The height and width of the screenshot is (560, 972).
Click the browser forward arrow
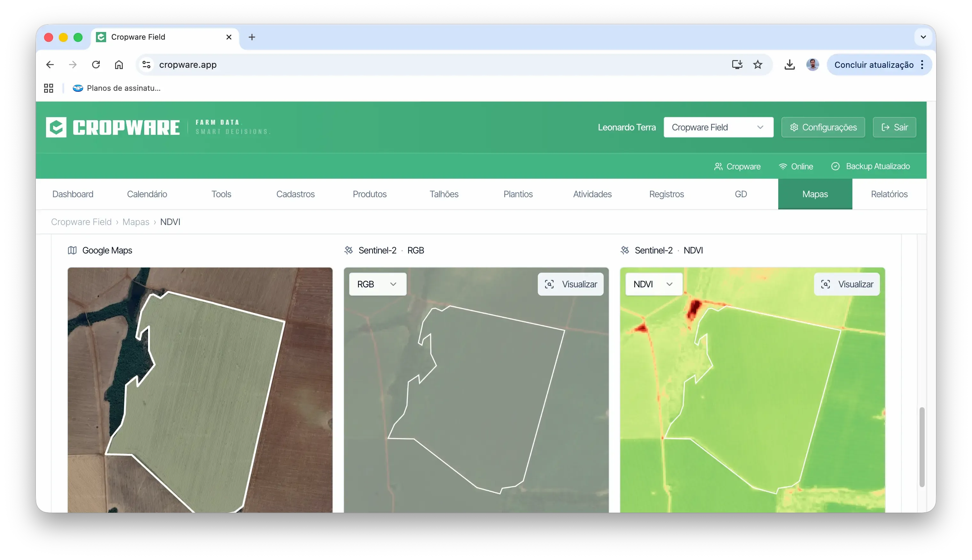tap(73, 65)
